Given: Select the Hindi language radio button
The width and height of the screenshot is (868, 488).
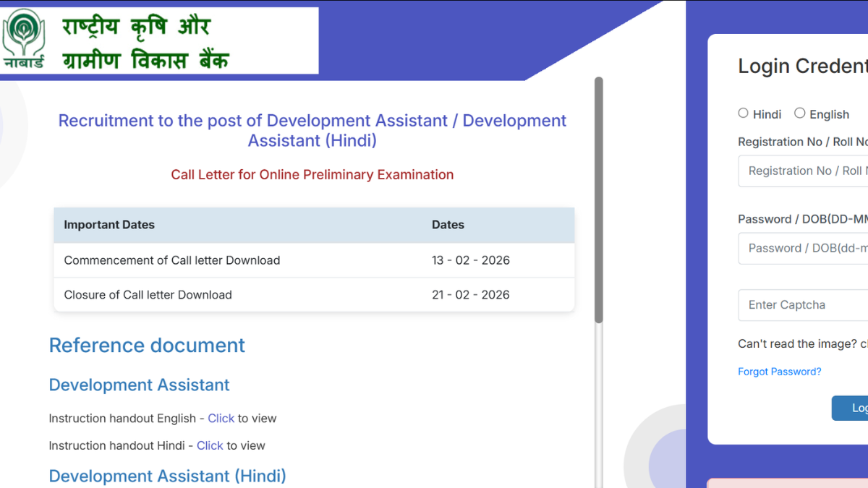Looking at the screenshot, I should (x=743, y=113).
